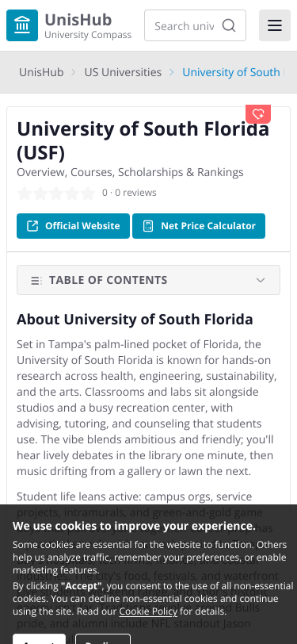This screenshot has width=297, height=644.
Task: Open the US Universities breadcrumb
Action: 123,72
